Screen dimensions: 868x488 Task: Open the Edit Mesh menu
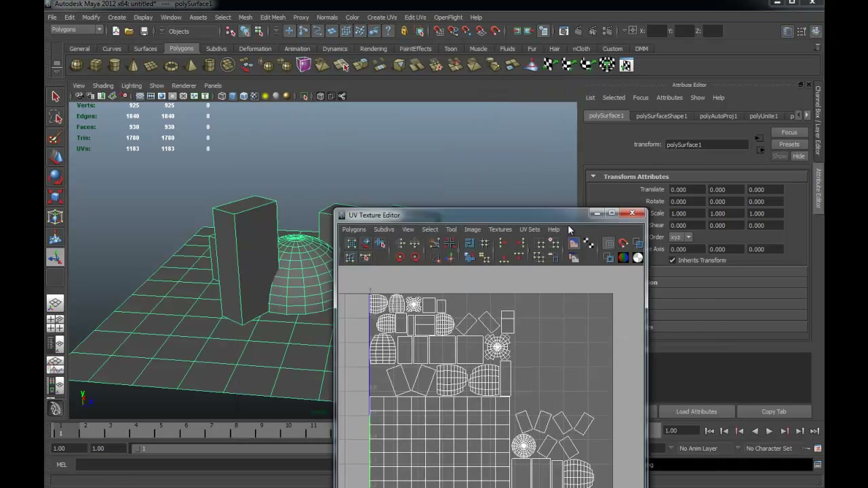(273, 17)
